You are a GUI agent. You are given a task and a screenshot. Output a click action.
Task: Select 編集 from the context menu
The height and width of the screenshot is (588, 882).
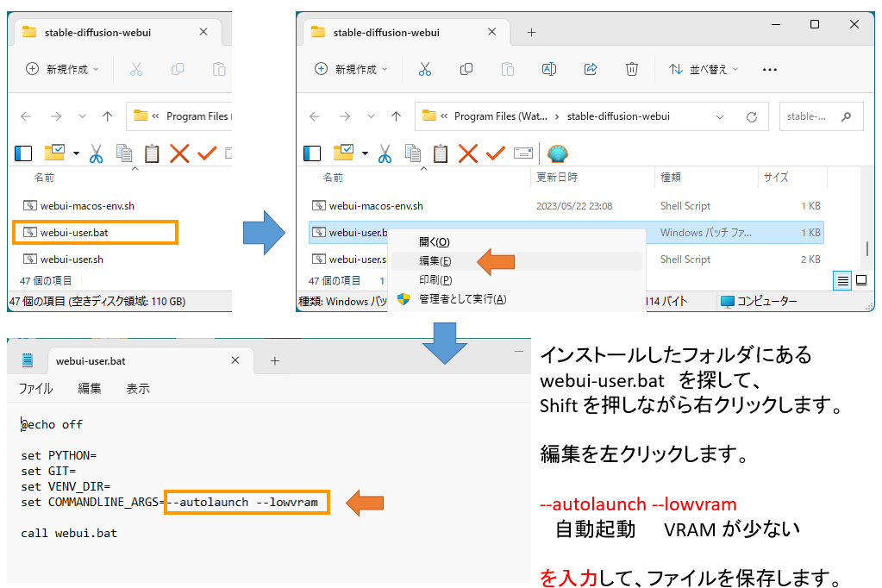point(436,260)
